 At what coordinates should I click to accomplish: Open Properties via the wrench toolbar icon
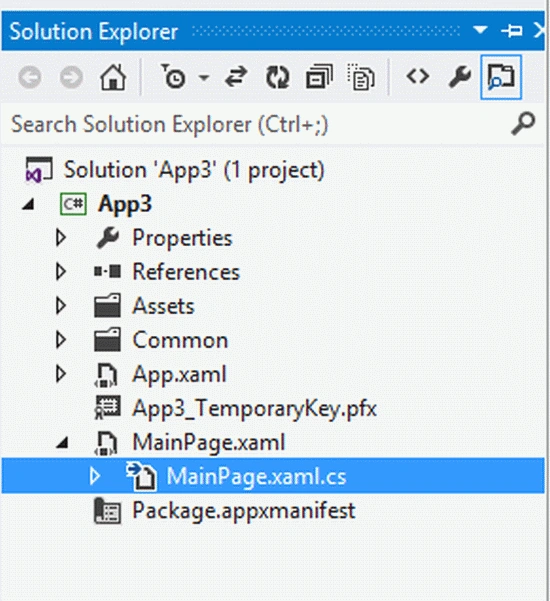(459, 77)
